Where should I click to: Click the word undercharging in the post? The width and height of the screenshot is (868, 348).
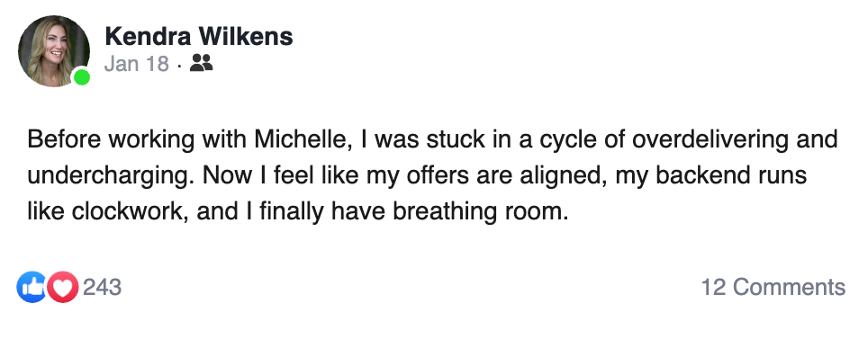tap(109, 176)
